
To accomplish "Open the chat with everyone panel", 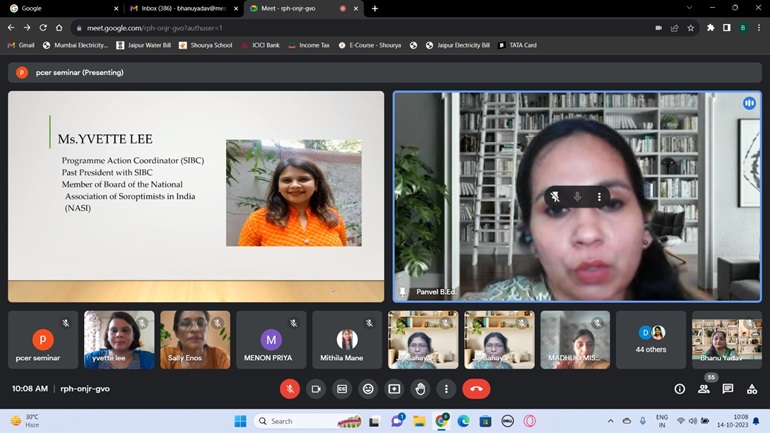I will [727, 389].
